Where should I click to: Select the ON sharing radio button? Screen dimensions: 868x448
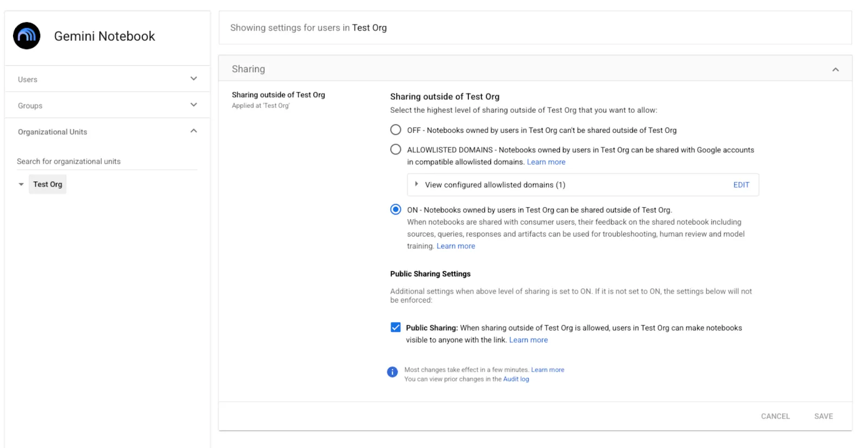tap(396, 209)
